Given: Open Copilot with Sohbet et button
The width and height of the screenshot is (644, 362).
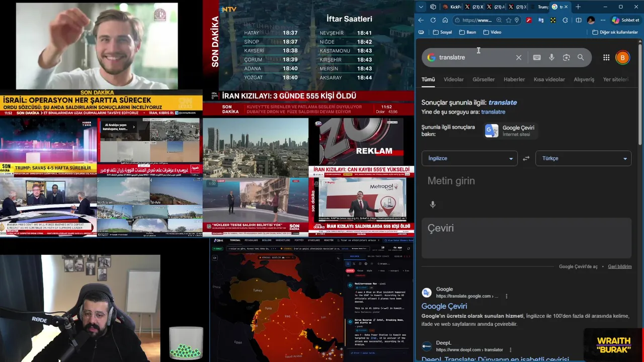Looking at the screenshot, I should pyautogui.click(x=625, y=20).
